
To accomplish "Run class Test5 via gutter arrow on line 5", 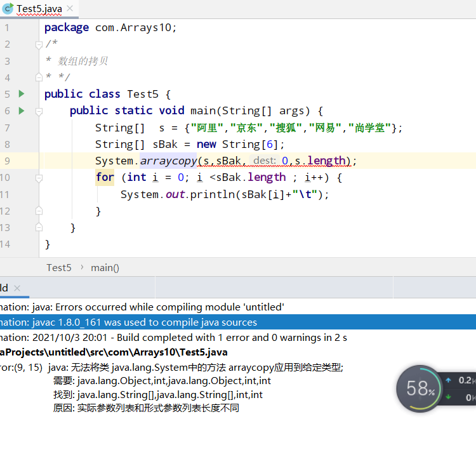I will [x=21, y=94].
